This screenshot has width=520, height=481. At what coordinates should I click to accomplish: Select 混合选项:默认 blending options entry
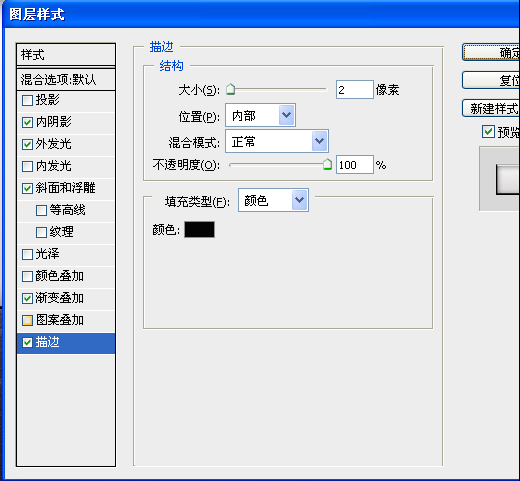pyautogui.click(x=66, y=80)
